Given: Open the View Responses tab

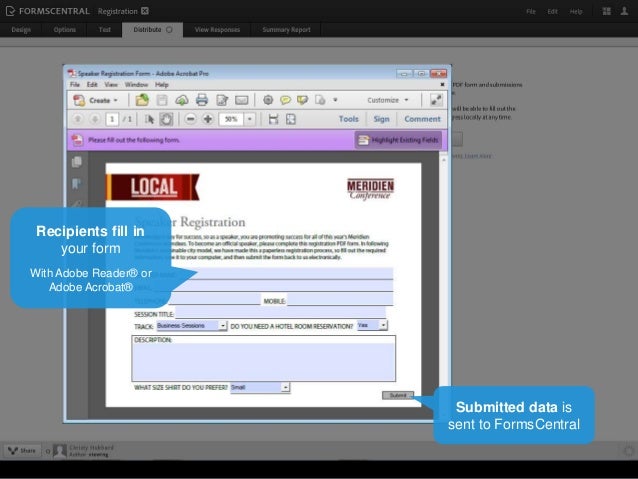Looking at the screenshot, I should pyautogui.click(x=217, y=30).
